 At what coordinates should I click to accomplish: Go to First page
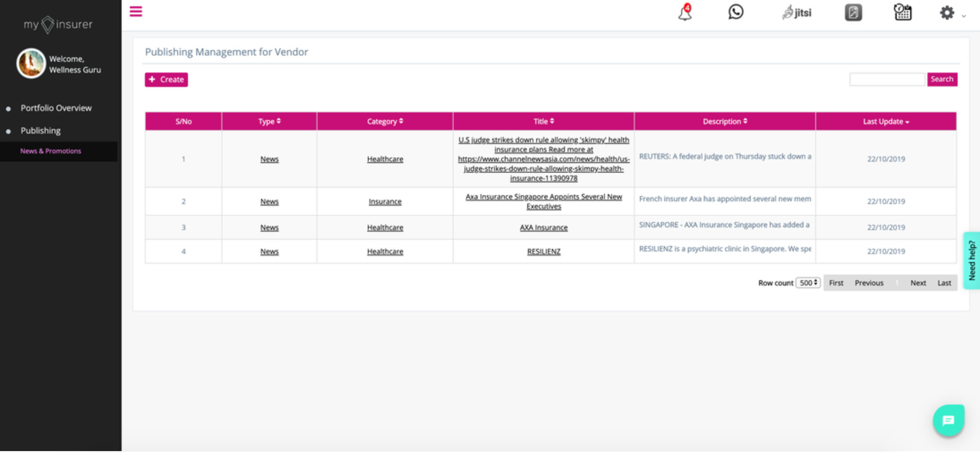(x=836, y=283)
